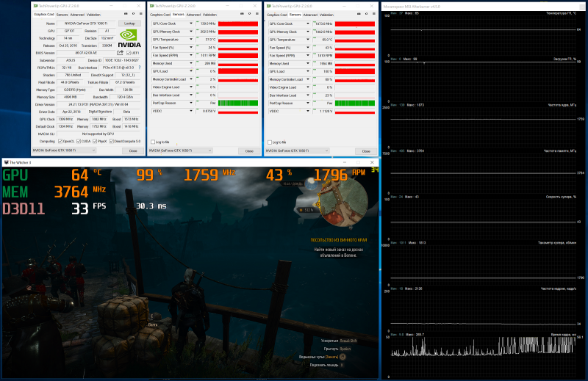This screenshot has width=588, height=381.
Task: Close the MSI Afterburner monitoring window
Action: [582, 7]
